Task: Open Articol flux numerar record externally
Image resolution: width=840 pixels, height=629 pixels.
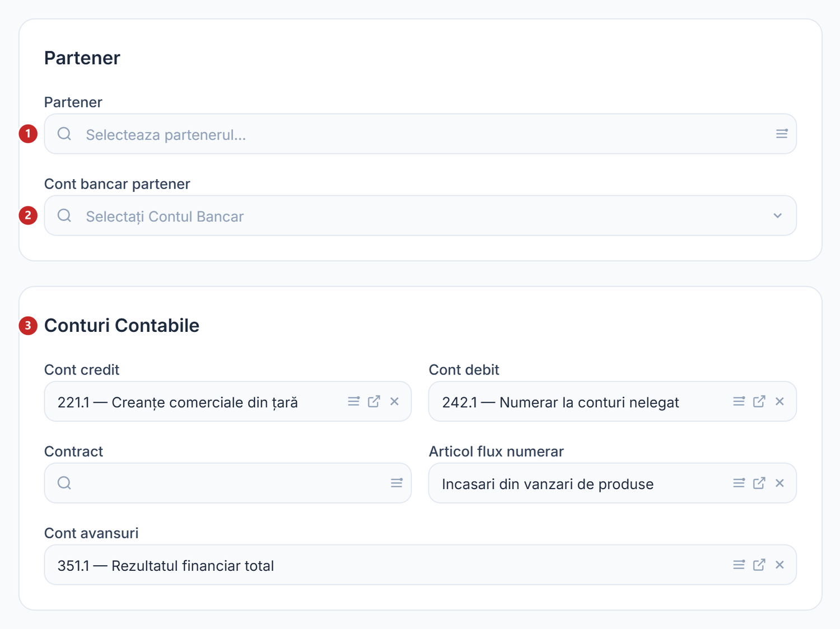Action: [759, 483]
